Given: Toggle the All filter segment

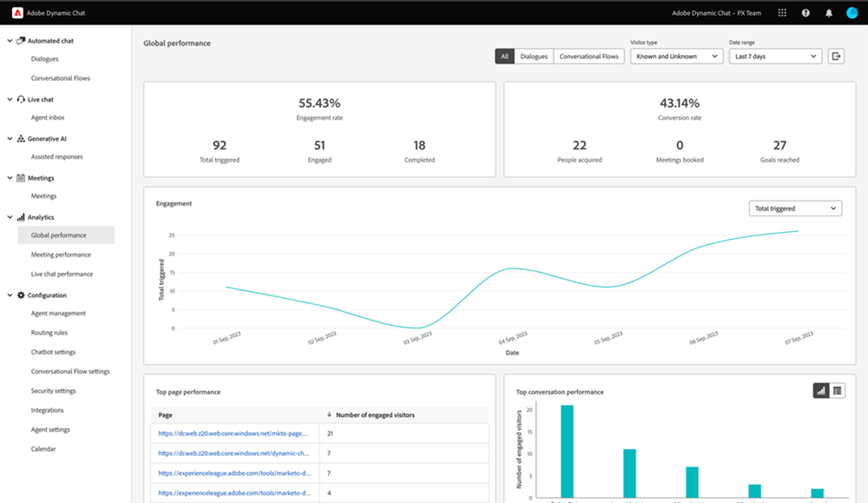Looking at the screenshot, I should [504, 56].
